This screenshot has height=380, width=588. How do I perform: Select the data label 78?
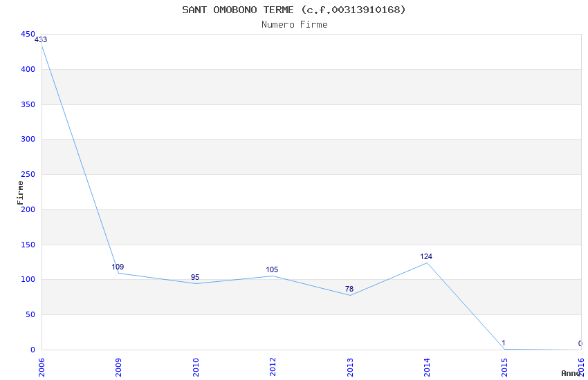(x=349, y=289)
